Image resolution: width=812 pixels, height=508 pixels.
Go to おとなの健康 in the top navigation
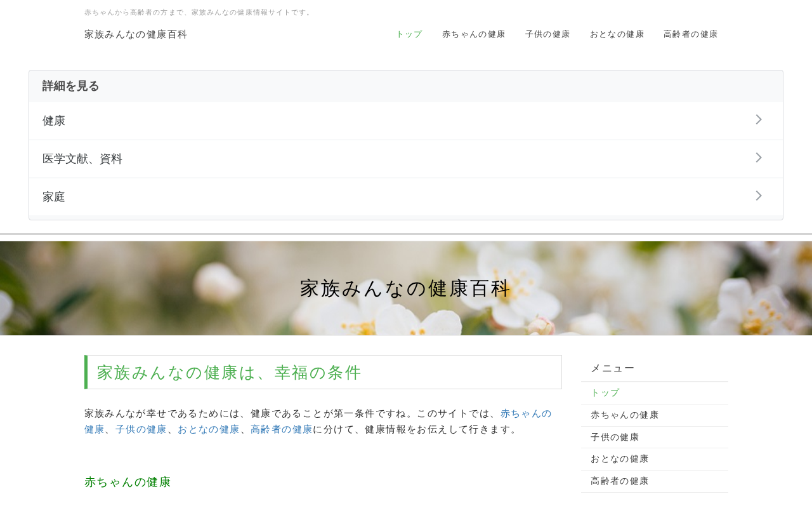click(x=617, y=34)
